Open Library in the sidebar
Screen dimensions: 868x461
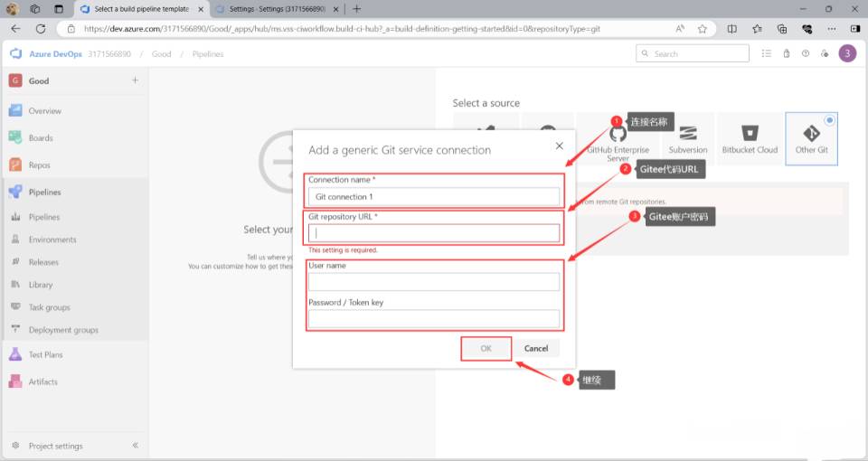pyautogui.click(x=41, y=285)
